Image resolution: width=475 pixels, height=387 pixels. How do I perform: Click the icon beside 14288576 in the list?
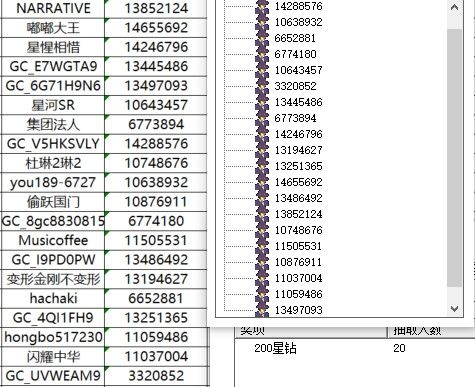pos(262,7)
